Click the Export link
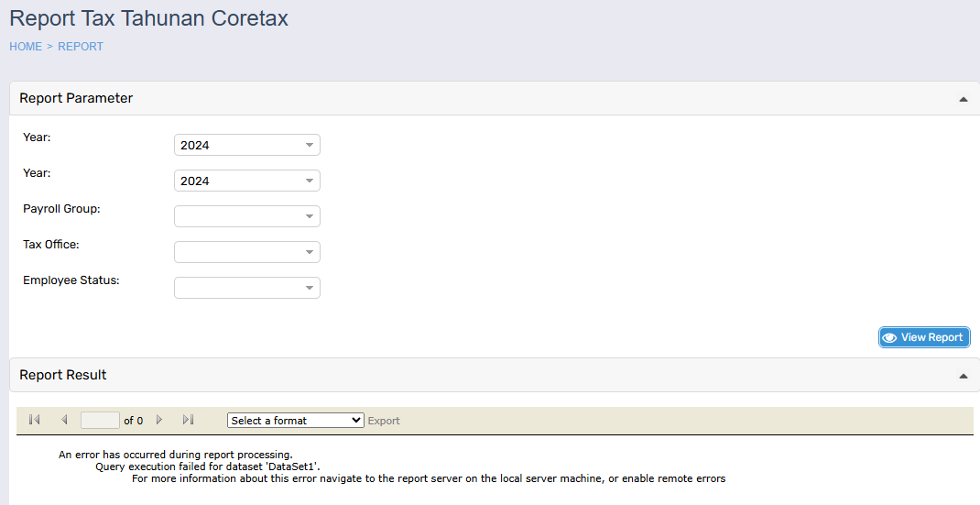Viewport: 980px width, 505px height. [384, 421]
